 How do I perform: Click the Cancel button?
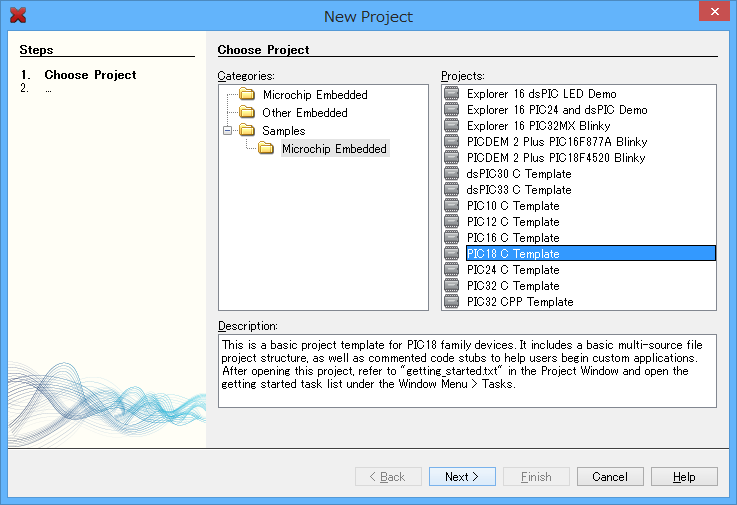tap(610, 477)
